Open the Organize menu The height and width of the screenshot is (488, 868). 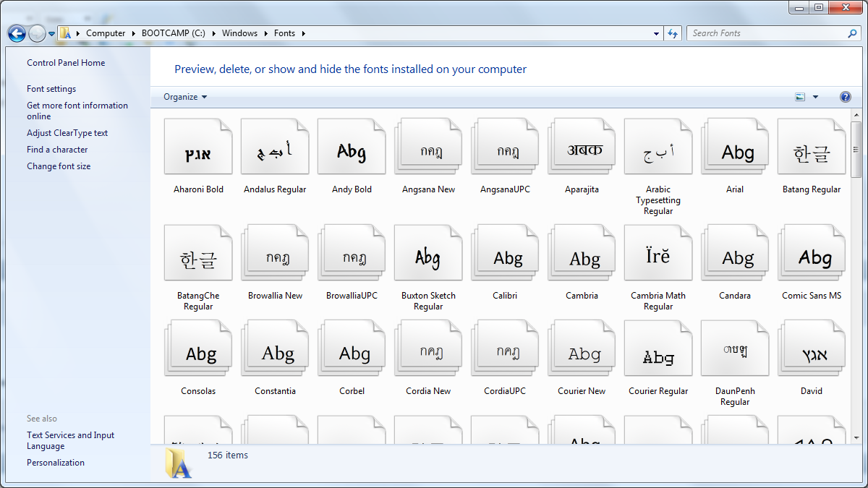click(184, 96)
